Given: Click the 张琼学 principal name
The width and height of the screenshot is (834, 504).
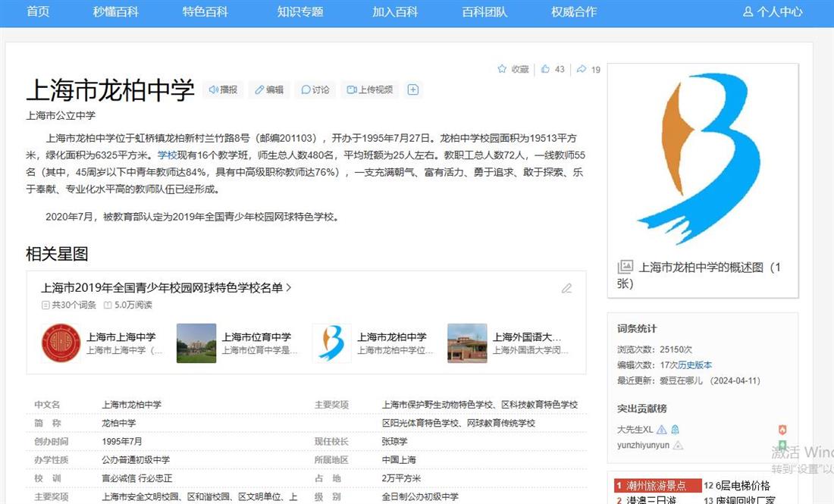Looking at the screenshot, I should (395, 442).
